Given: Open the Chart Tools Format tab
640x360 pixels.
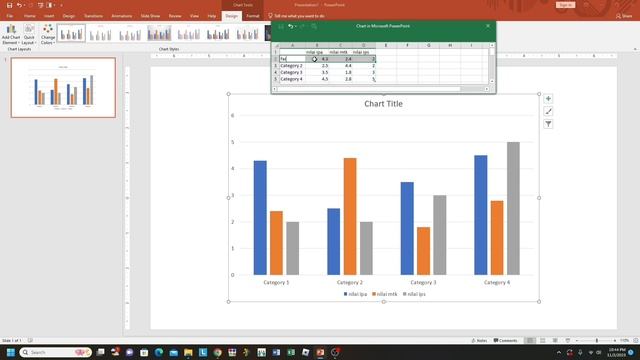Looking at the screenshot, I should tap(253, 16).
